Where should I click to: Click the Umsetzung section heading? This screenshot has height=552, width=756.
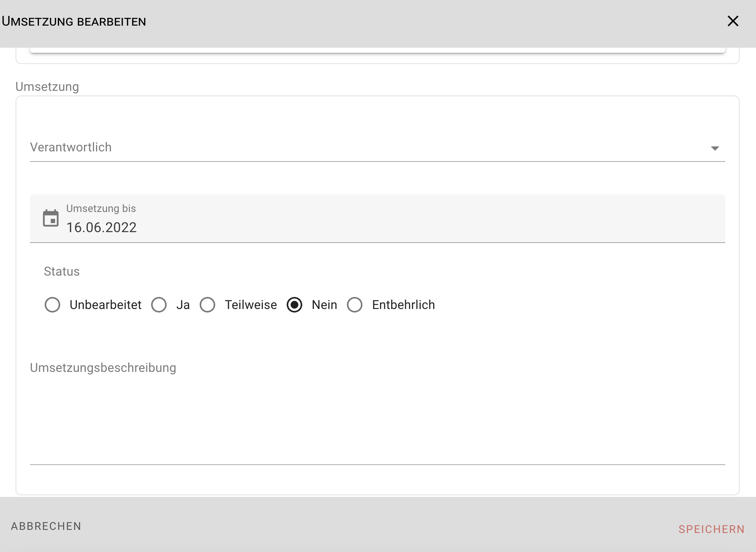coord(47,87)
